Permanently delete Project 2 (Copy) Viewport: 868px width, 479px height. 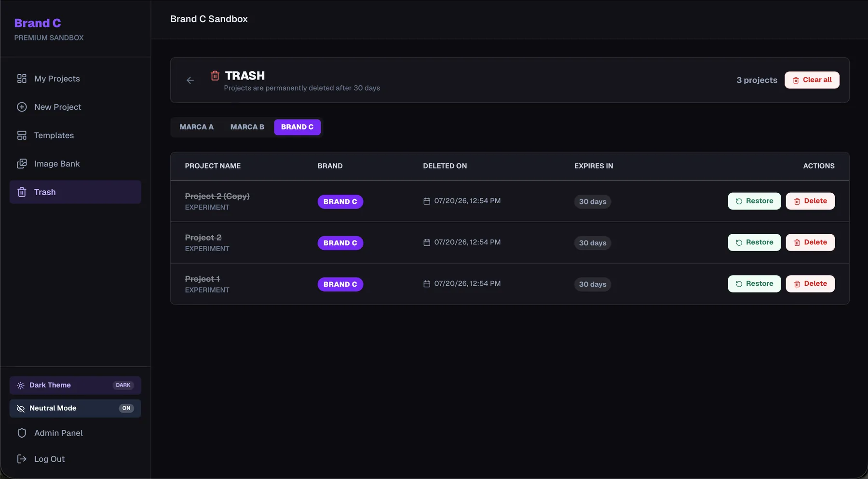point(810,201)
